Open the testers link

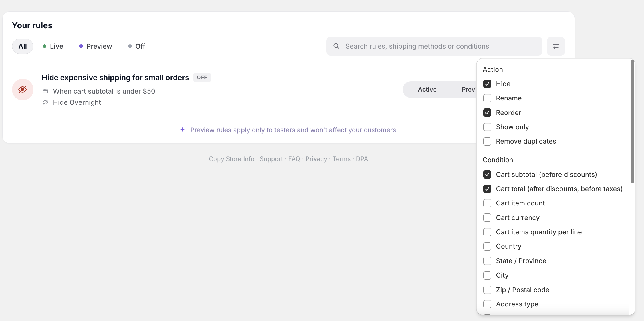(x=285, y=130)
